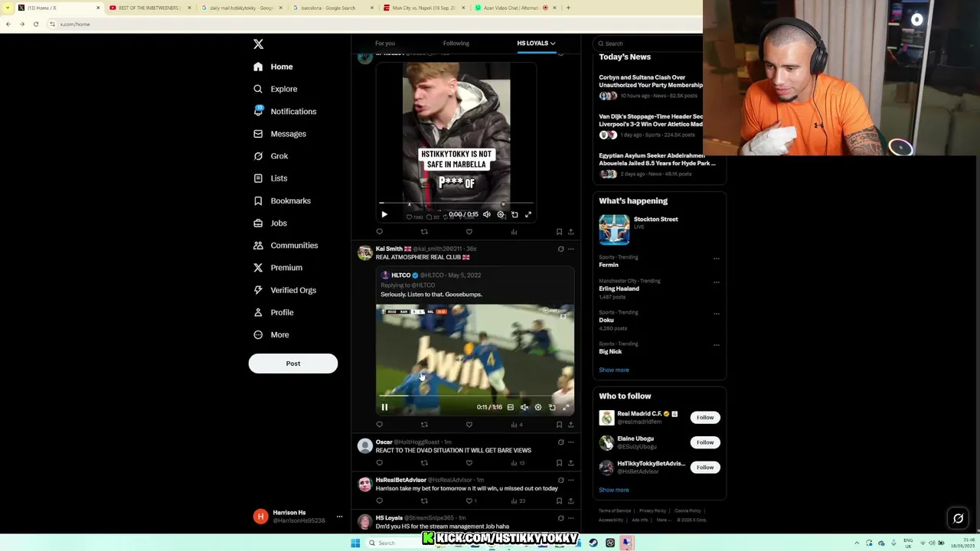Open settings on the Marbella video
The width and height of the screenshot is (980, 551).
click(501, 214)
